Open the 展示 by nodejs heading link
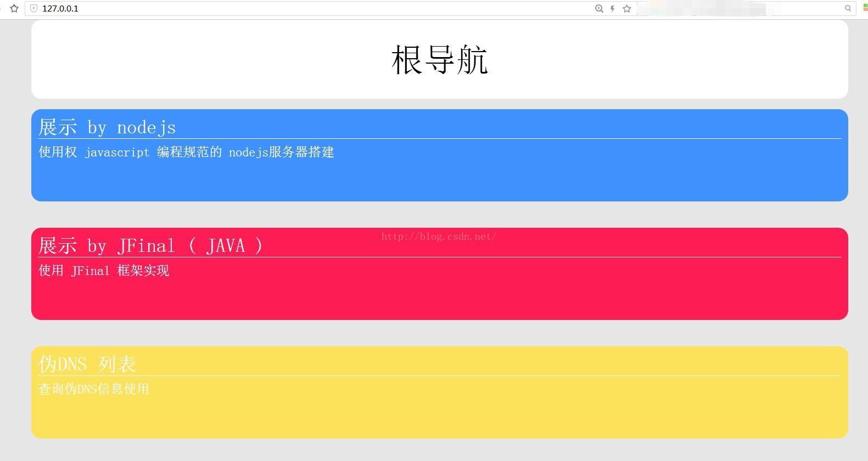Viewport: 868px width, 461px height. [107, 127]
